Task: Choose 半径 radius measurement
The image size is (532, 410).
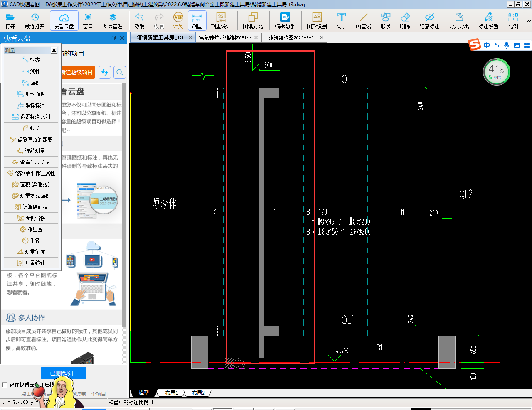Action: [31, 241]
